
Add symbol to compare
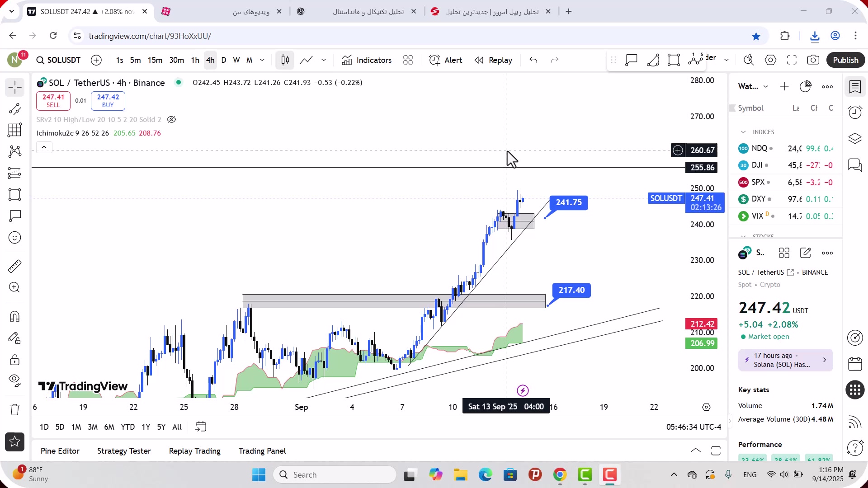96,60
